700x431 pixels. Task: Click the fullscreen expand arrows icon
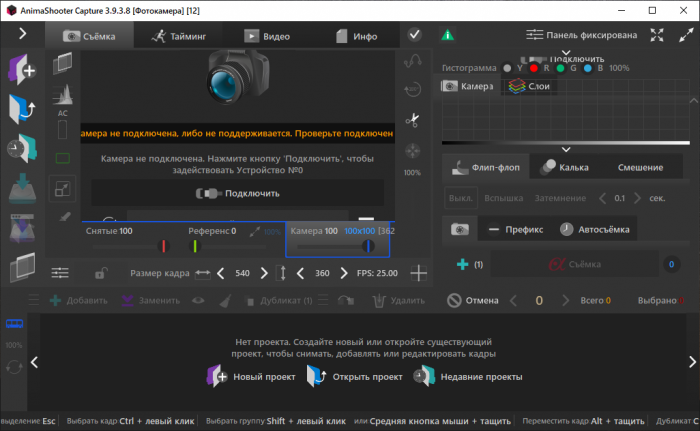pos(657,35)
